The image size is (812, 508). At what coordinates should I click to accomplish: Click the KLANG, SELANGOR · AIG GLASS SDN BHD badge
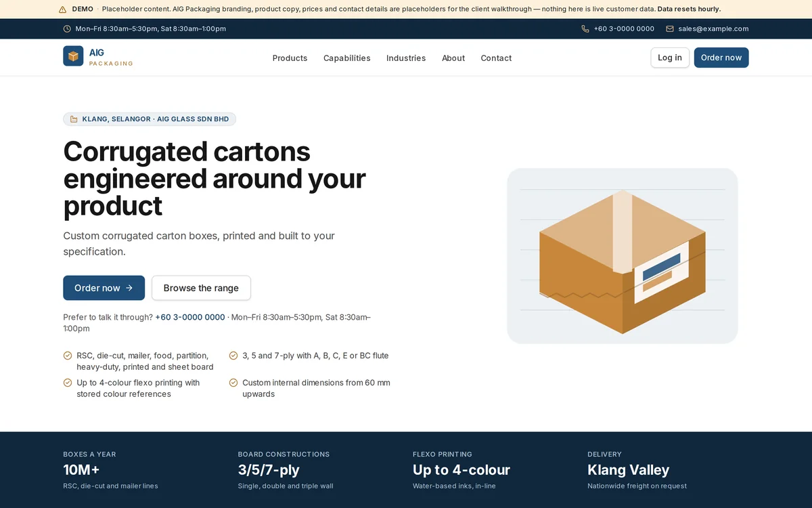tap(150, 119)
